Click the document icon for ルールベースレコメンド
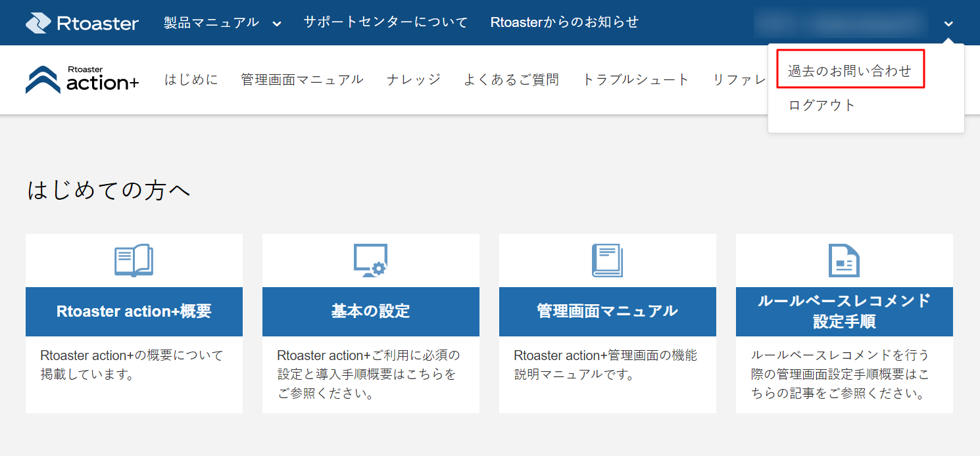Image resolution: width=980 pixels, height=456 pixels. (x=845, y=260)
